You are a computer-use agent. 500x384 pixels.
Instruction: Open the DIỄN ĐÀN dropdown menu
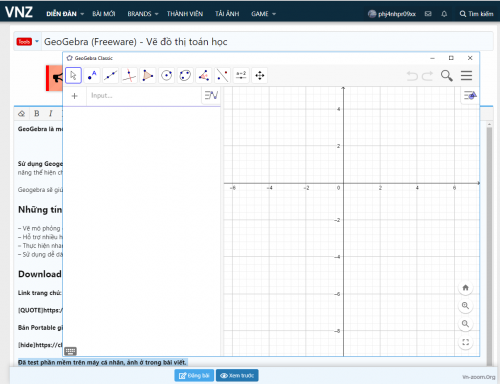[x=65, y=14]
